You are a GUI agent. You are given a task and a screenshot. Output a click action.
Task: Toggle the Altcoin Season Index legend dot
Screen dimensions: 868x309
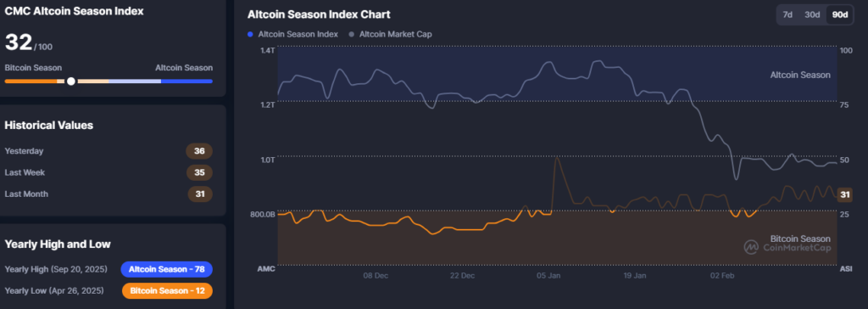[251, 34]
